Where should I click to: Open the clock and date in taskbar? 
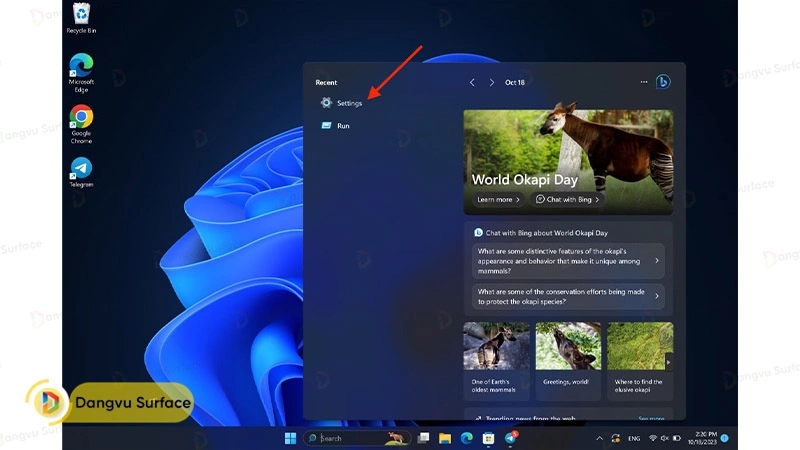[x=702, y=438]
